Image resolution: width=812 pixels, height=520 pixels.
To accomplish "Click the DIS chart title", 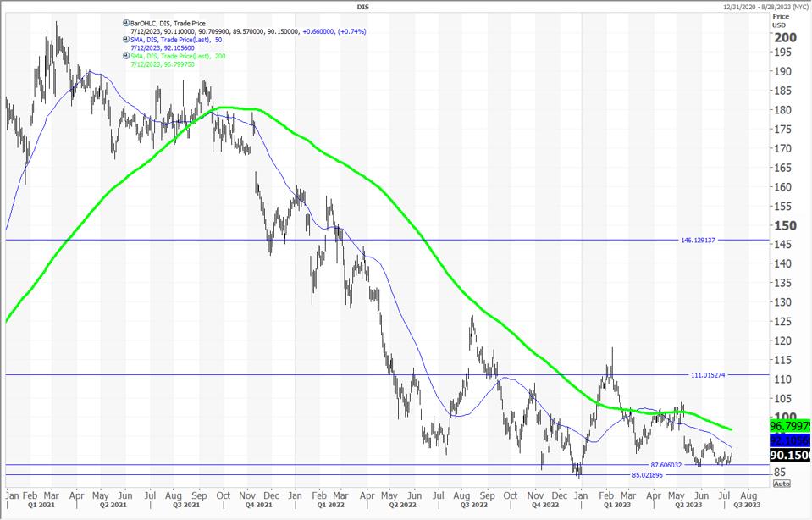I will coord(406,6).
